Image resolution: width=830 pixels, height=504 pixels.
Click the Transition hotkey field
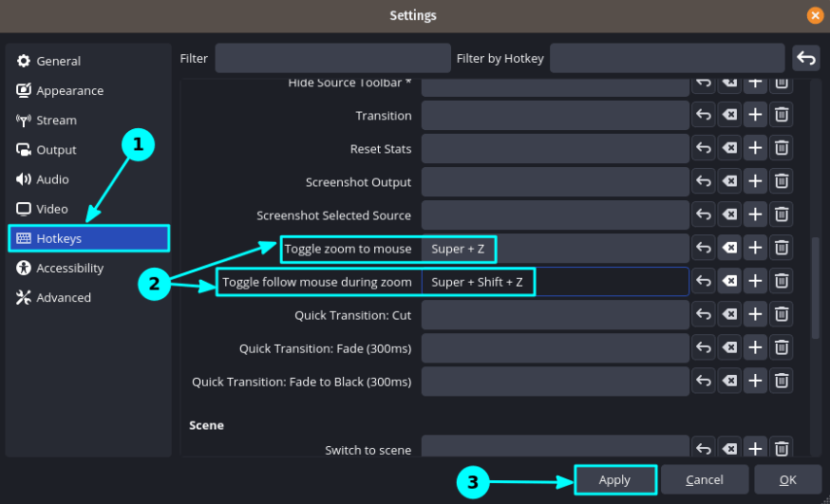(x=556, y=115)
